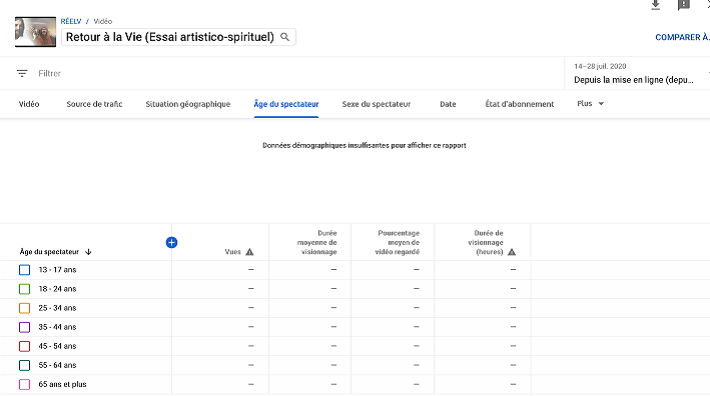Switch to the Source de trafic tab
This screenshot has height=396, width=710.
coord(94,104)
